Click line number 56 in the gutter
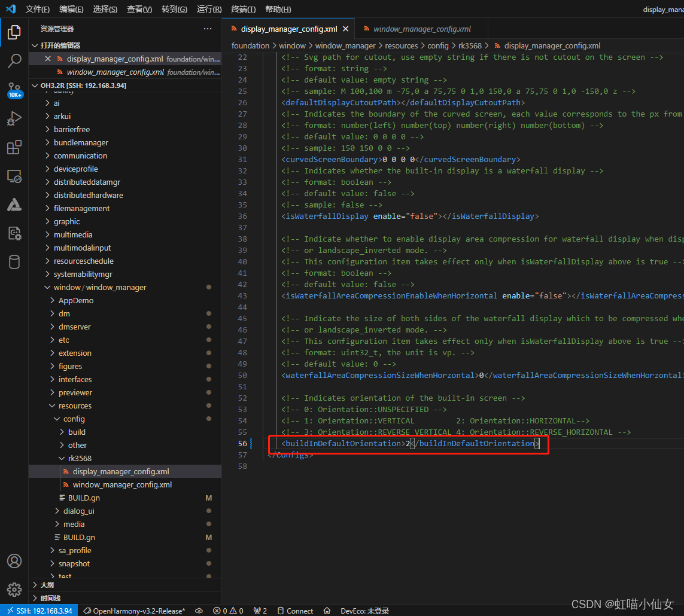684x616 pixels. [x=242, y=443]
